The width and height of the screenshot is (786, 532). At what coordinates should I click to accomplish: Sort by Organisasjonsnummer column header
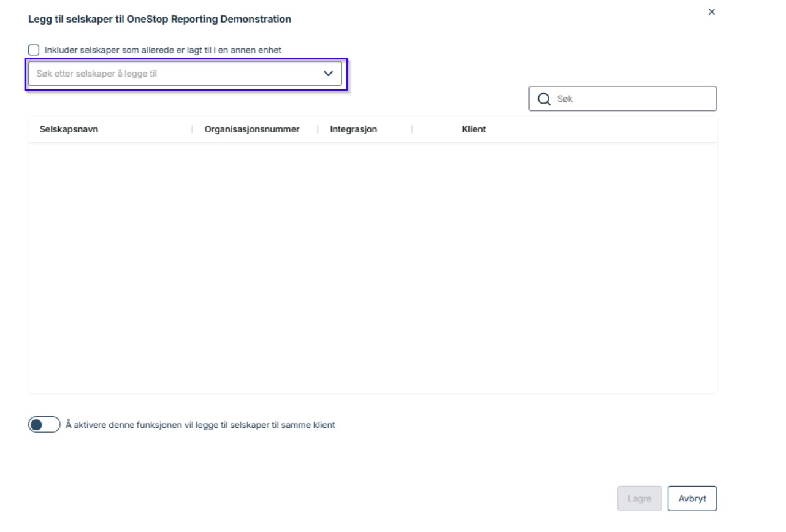coord(252,129)
